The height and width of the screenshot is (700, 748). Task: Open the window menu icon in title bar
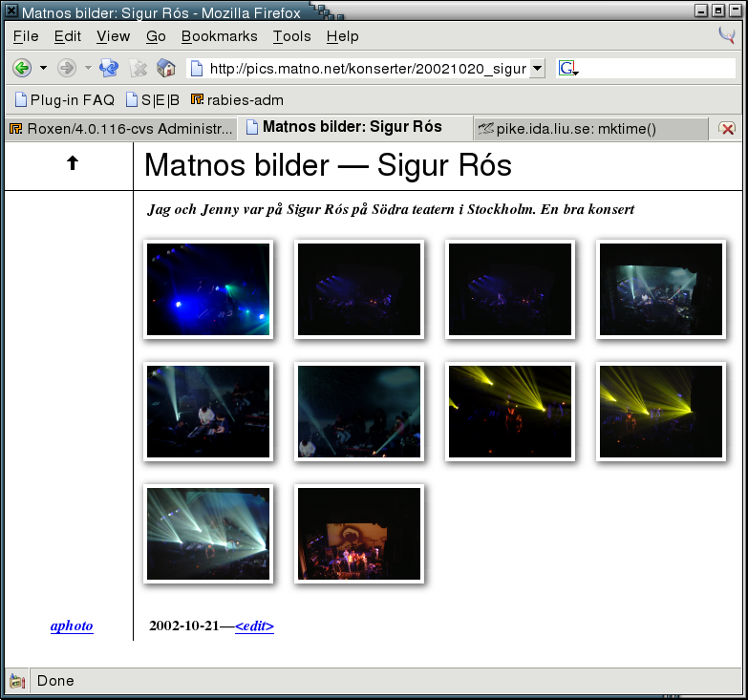(11, 10)
